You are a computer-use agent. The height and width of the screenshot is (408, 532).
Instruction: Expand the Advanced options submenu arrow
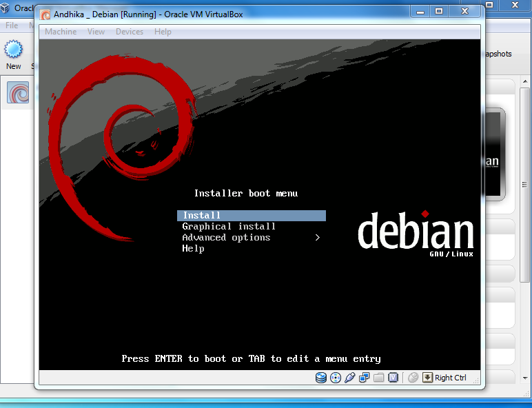tap(317, 237)
